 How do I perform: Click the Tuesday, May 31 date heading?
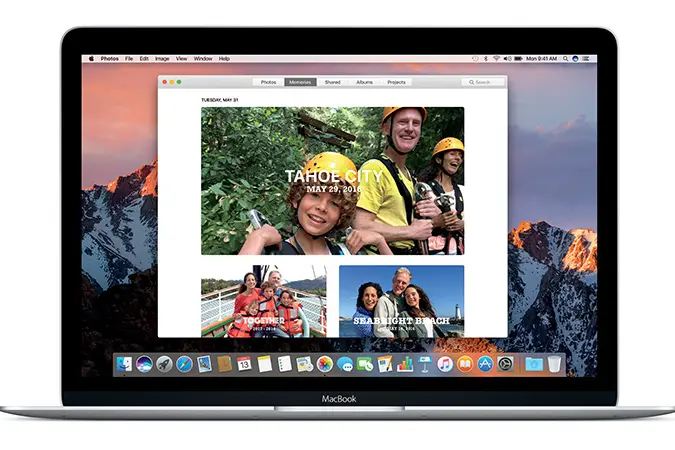[220, 100]
